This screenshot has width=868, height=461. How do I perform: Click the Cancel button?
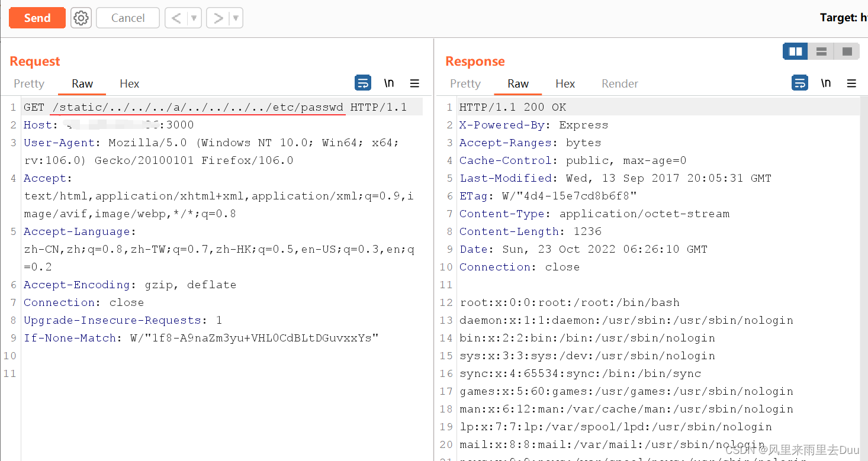pyautogui.click(x=128, y=18)
